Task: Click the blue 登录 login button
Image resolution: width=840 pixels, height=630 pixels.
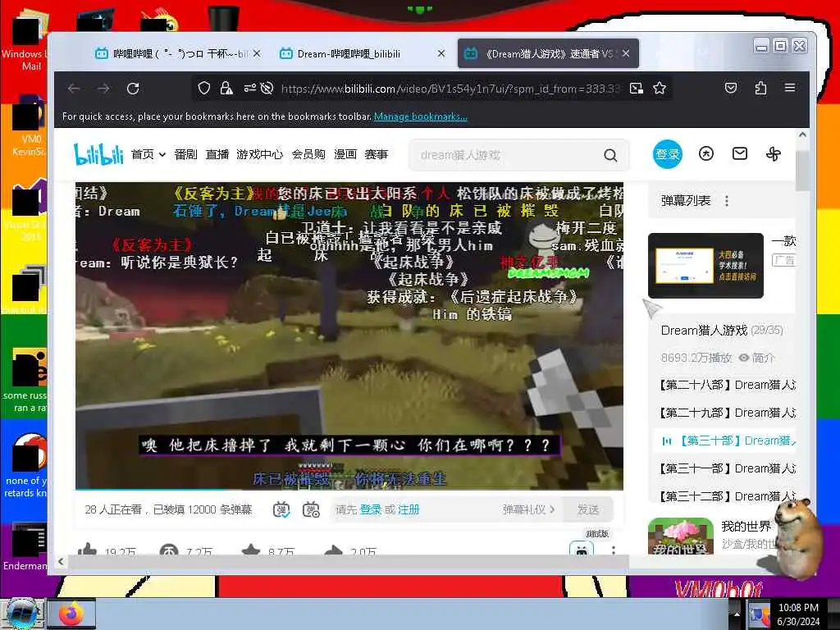Action: 668,154
